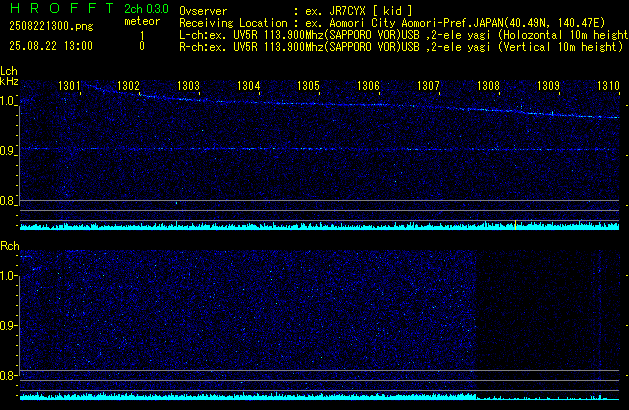This screenshot has width=629, height=410.
Task: Click the Ovserver line with JR7CYX
Action: [x=296, y=11]
